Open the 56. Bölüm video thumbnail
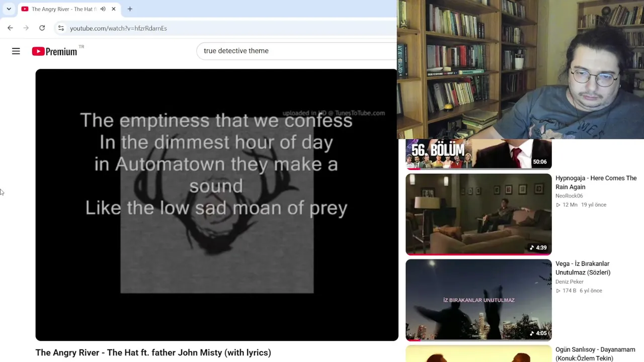Screen dimensions: 644x362 coord(478,154)
